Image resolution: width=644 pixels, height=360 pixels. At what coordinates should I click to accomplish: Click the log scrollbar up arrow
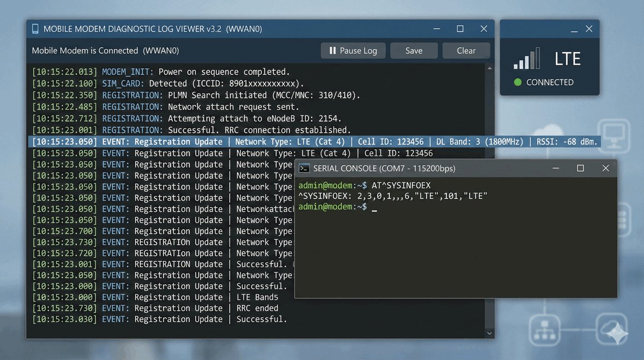tap(488, 68)
